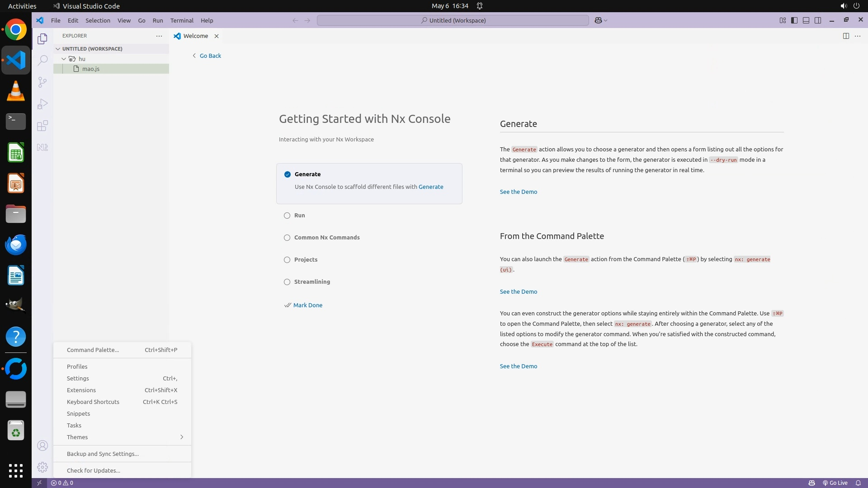The width and height of the screenshot is (868, 488).
Task: Select the Run walkthrough step
Action: 299,216
